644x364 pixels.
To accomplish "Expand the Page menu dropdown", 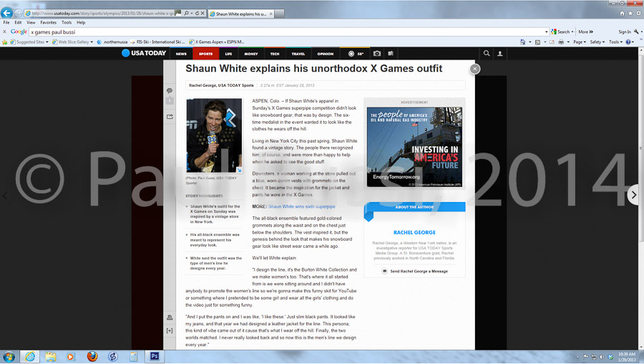I will click(x=579, y=42).
